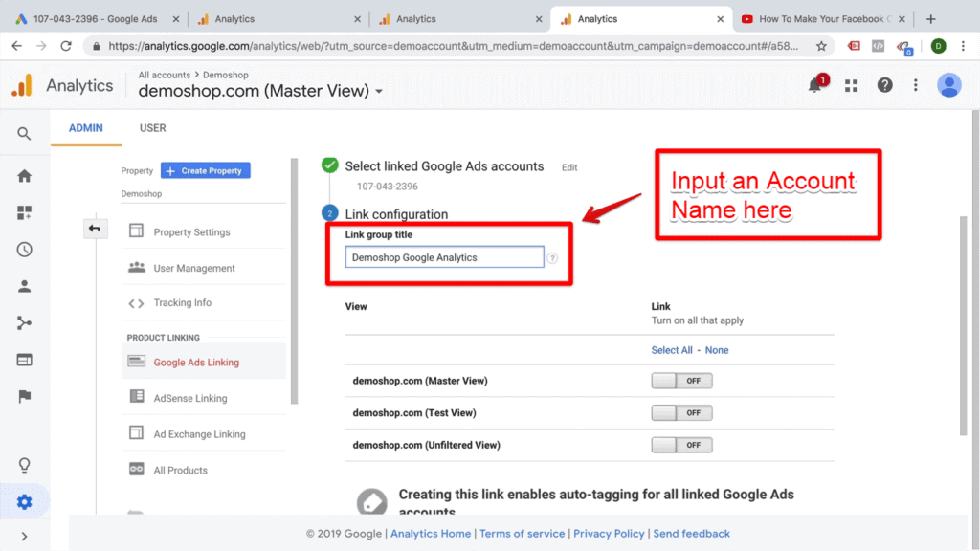Turn on link for demoshop.com (Test View)
The height and width of the screenshot is (551, 980).
tap(681, 413)
